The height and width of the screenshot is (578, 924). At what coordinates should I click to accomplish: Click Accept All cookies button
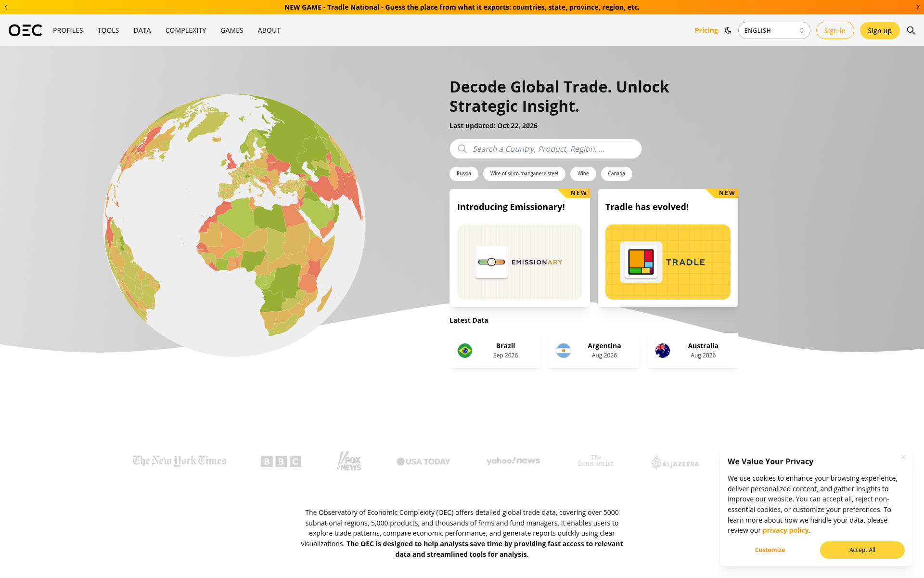[x=862, y=550]
